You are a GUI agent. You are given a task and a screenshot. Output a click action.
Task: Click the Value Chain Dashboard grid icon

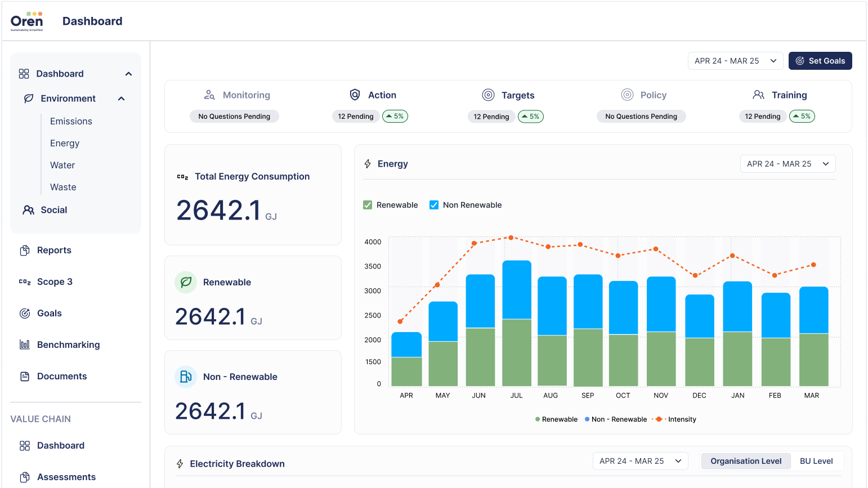(x=25, y=446)
